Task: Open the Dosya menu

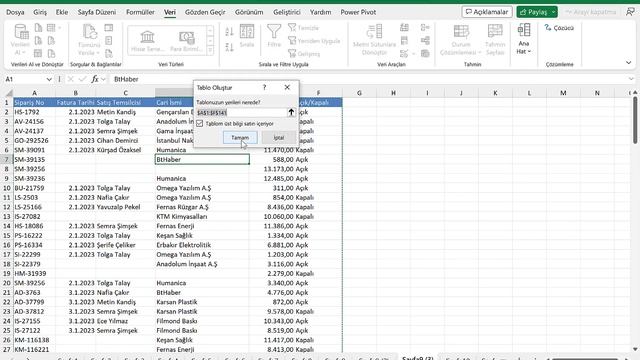Action: click(x=15, y=12)
